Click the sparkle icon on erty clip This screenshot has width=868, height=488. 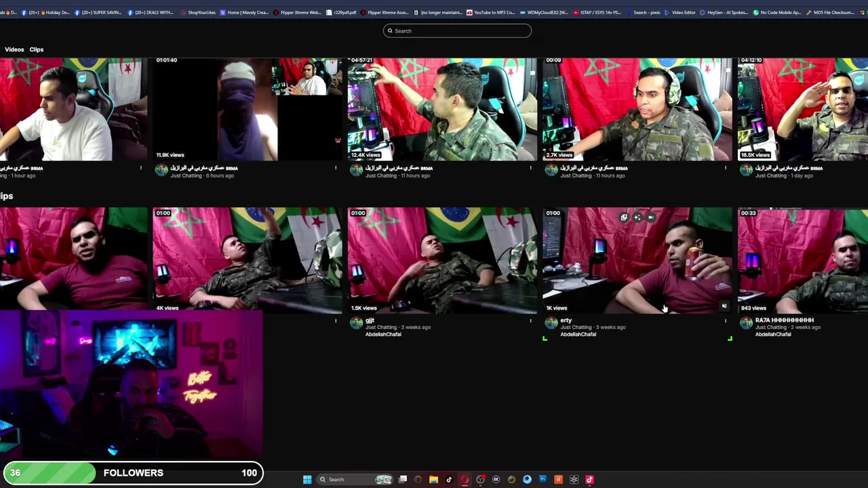pos(637,218)
